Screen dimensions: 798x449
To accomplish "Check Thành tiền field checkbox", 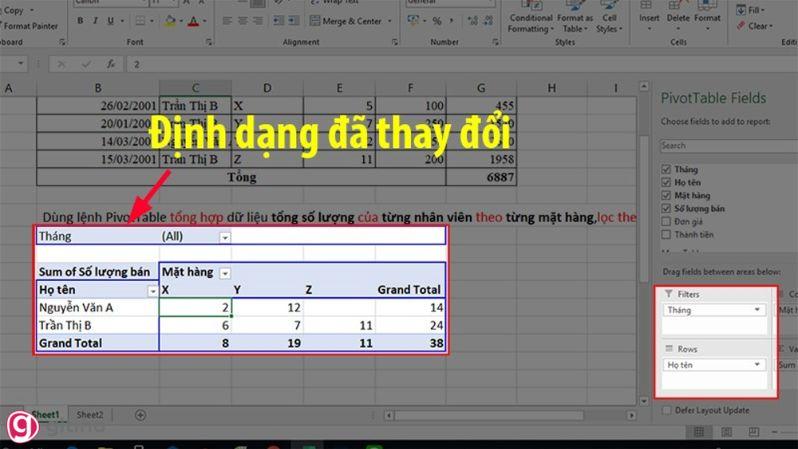I will tap(666, 235).
